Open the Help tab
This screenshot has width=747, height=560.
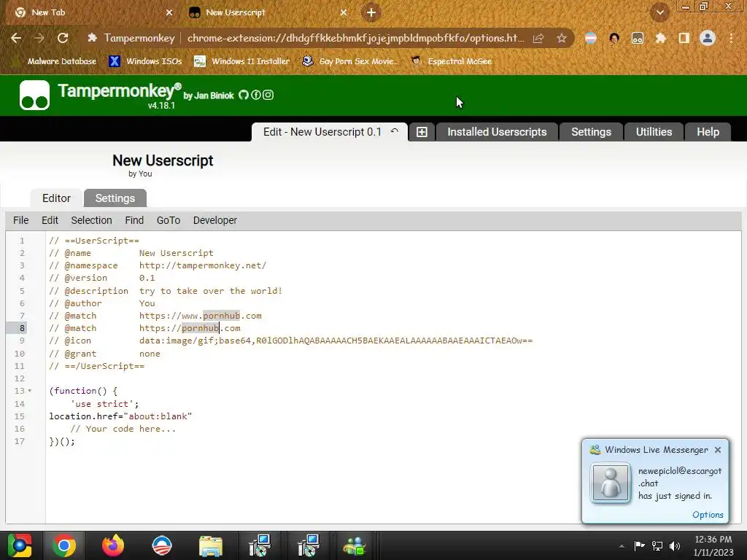[708, 132]
